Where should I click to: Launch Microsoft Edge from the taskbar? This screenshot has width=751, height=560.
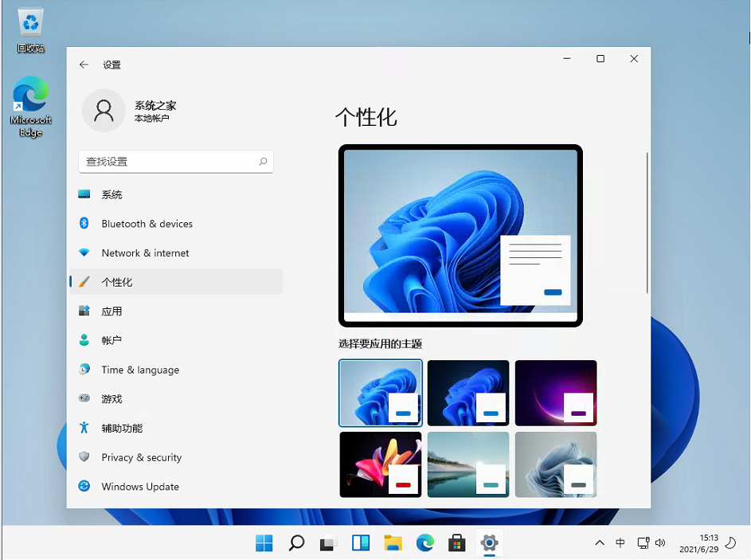(424, 542)
